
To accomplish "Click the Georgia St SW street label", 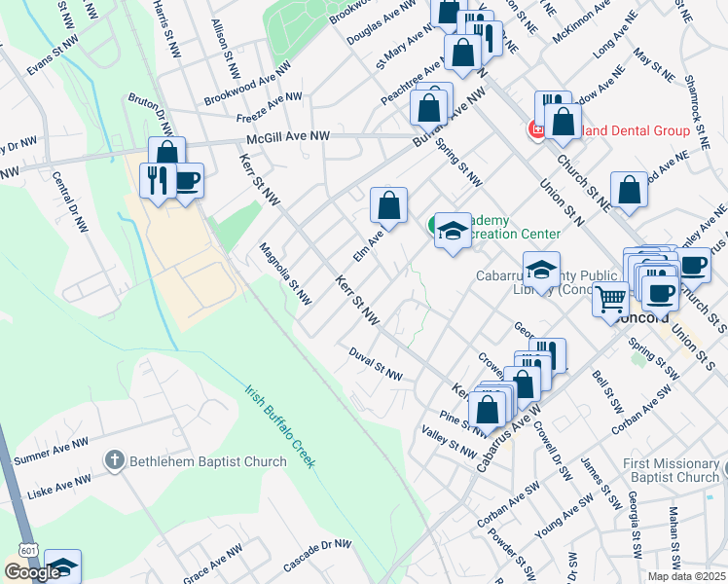I will pos(635,525).
